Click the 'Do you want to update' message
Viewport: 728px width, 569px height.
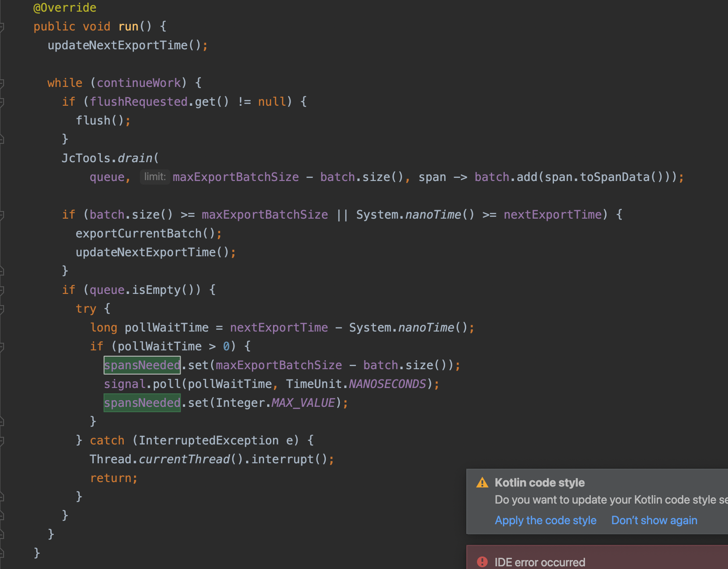(x=611, y=500)
